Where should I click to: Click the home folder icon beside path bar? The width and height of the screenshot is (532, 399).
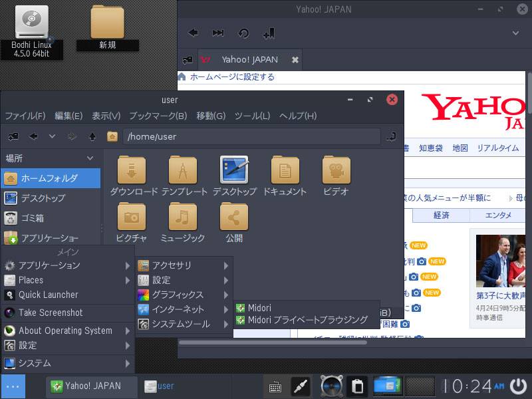tap(112, 136)
